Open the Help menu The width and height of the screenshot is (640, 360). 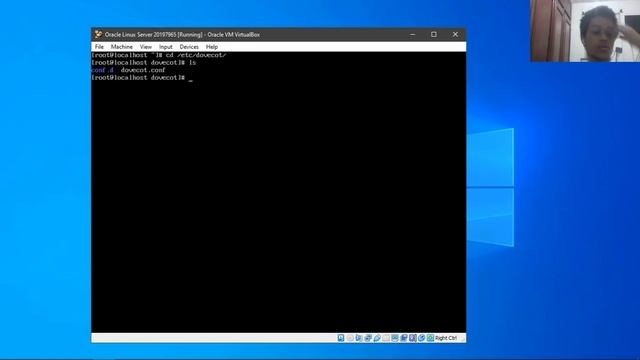pos(212,47)
